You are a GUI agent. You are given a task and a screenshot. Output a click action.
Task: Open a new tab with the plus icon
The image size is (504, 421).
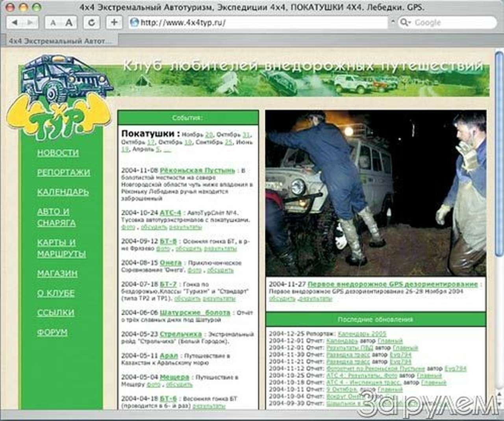pyautogui.click(x=114, y=22)
